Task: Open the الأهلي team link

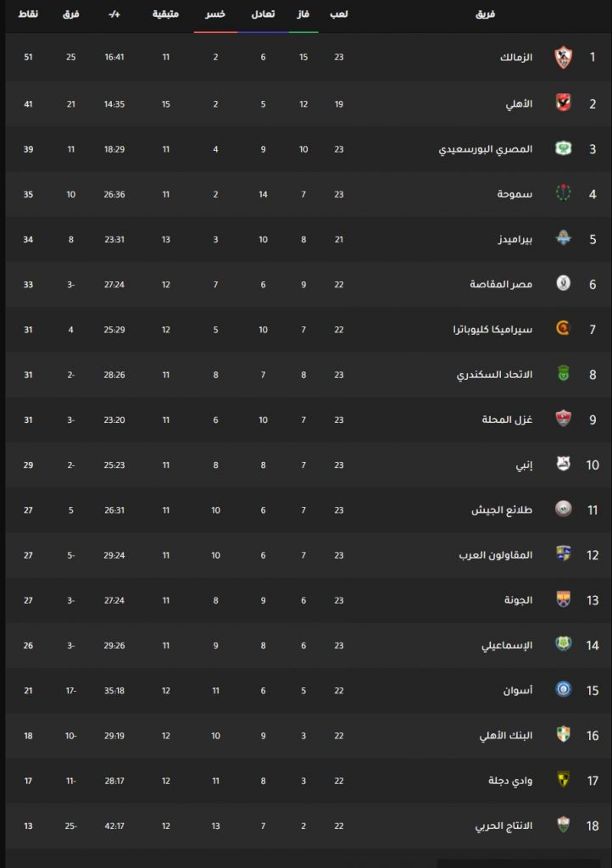Action: [x=519, y=104]
